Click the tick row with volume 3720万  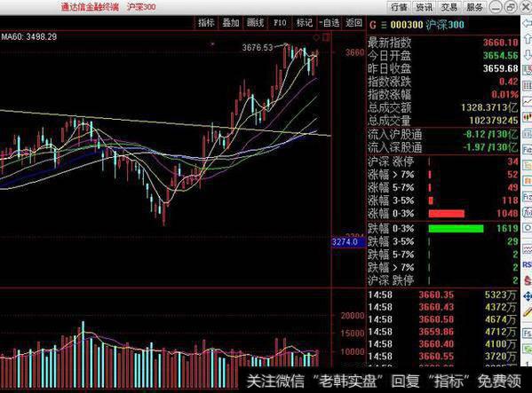[442, 357]
